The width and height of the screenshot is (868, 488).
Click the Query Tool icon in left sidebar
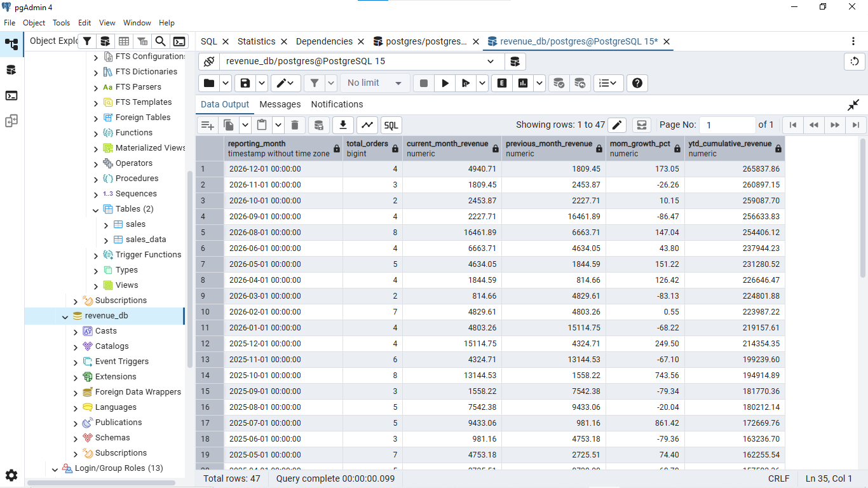point(11,70)
